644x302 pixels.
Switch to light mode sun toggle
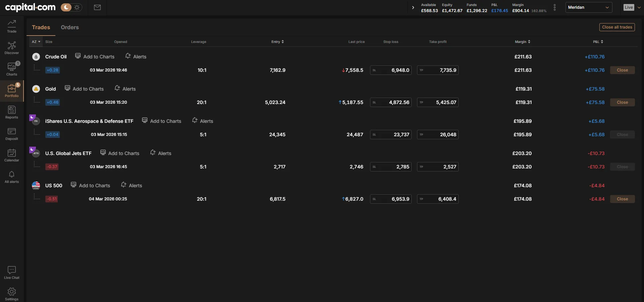pos(77,7)
